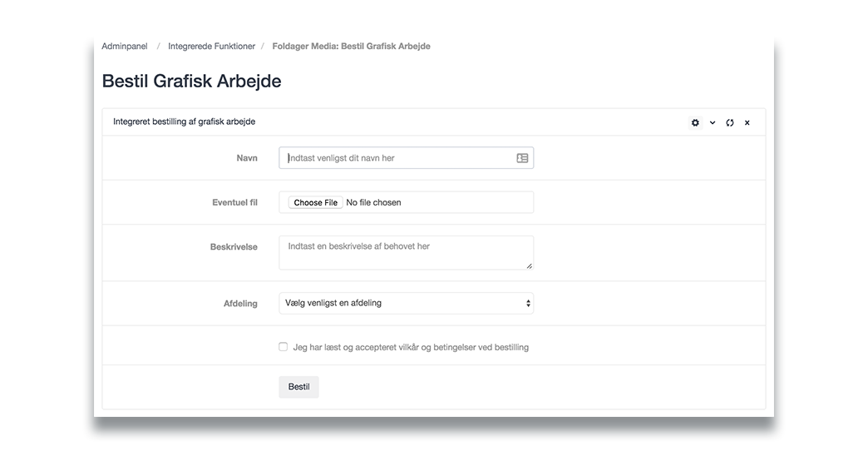868x451 pixels.
Task: Submit the form with the Bestil button
Action: 298,387
